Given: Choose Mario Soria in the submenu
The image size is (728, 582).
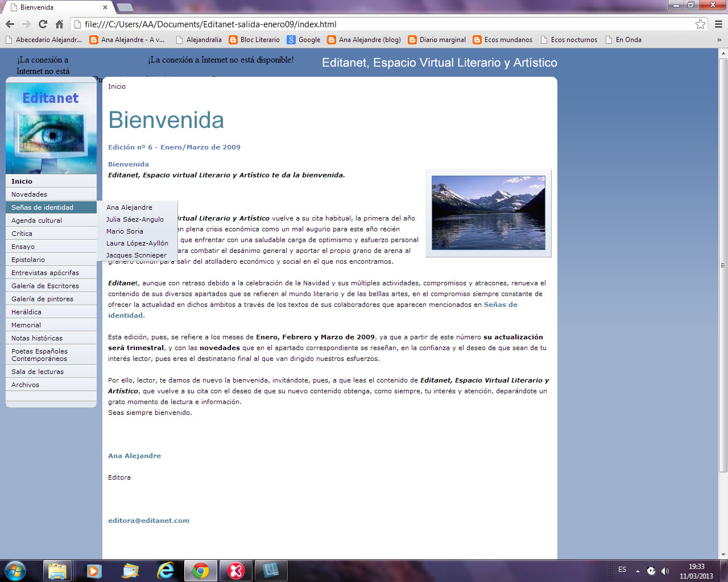Looking at the screenshot, I should click(125, 231).
